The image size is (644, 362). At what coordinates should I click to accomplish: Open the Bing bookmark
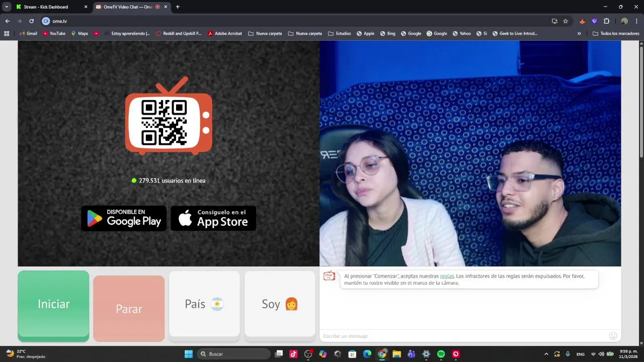coord(388,34)
